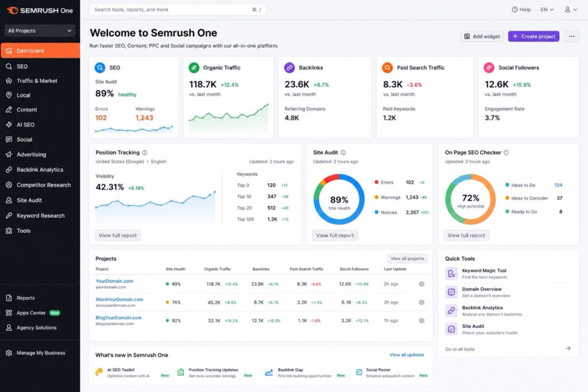This screenshot has width=588, height=392.
Task: Click the Ideas to Do count 124
Action: click(x=558, y=185)
